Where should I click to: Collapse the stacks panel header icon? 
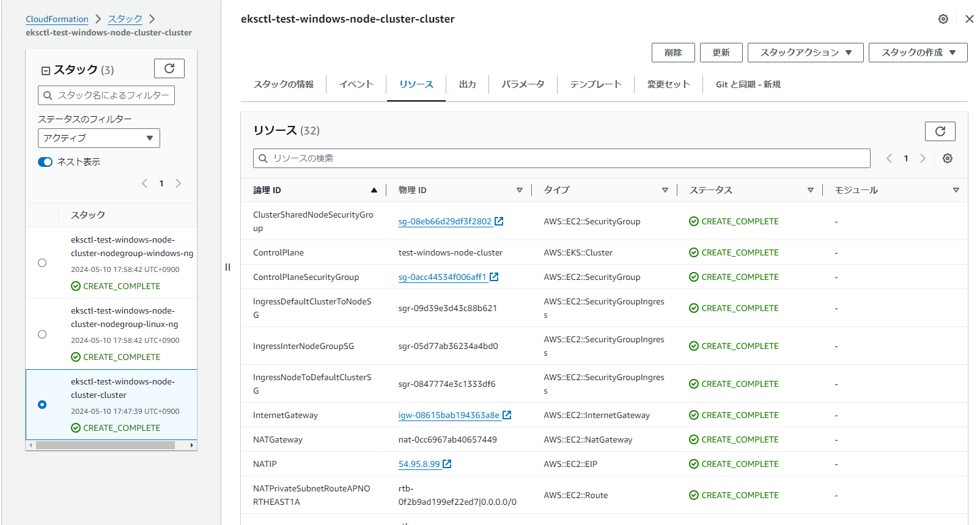click(x=45, y=71)
